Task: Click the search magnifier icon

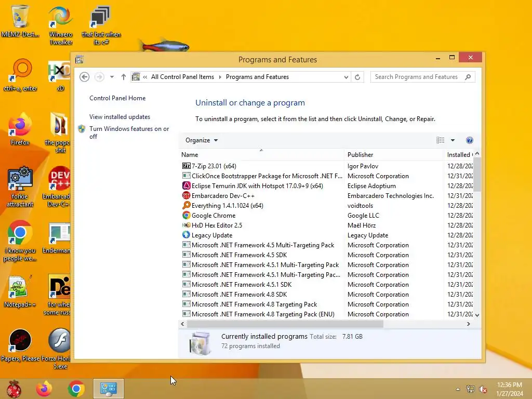Action: tap(468, 77)
